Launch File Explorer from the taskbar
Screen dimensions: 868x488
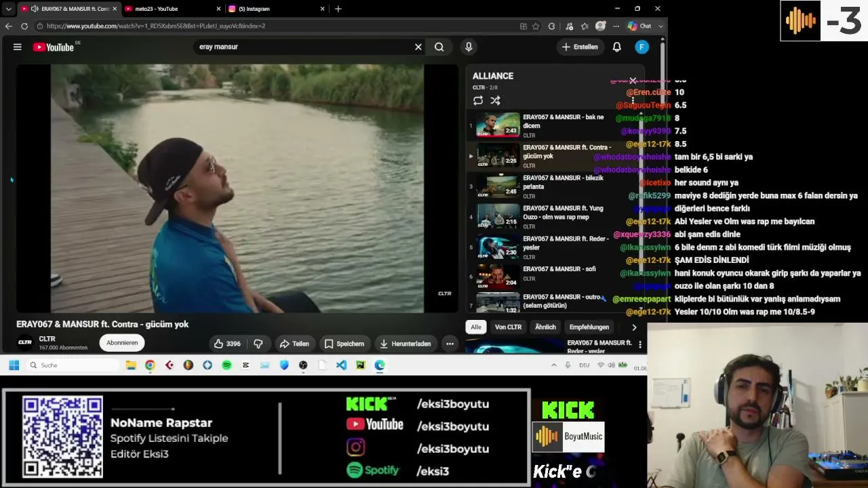pyautogui.click(x=131, y=365)
